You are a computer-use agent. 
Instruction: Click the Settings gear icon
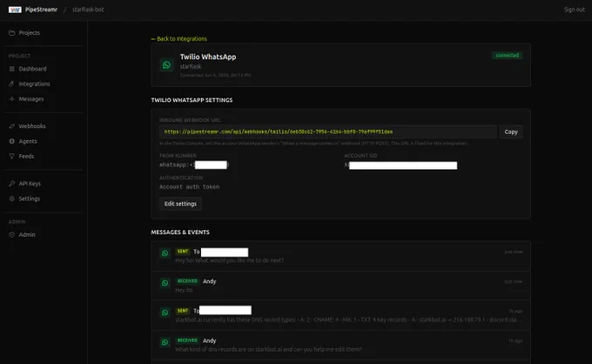(x=11, y=199)
